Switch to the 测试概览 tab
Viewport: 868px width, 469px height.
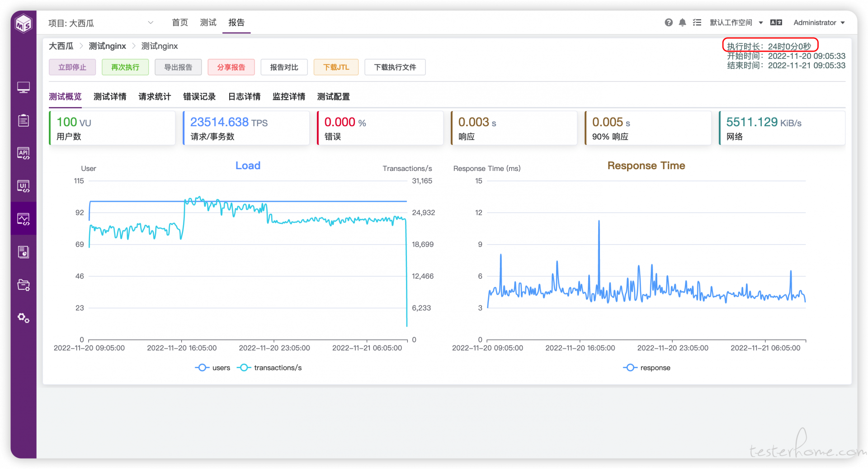(65, 96)
